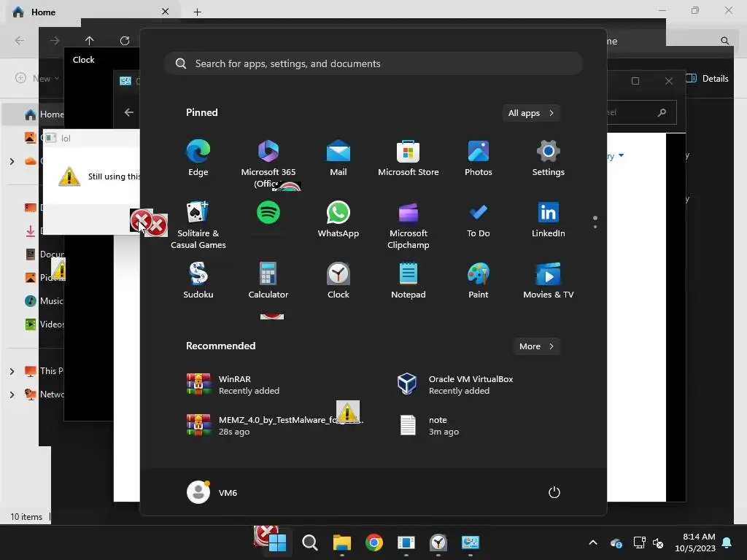This screenshot has width=747, height=560.
Task: Launch Microsoft 365 (Office) app
Action: tap(268, 163)
